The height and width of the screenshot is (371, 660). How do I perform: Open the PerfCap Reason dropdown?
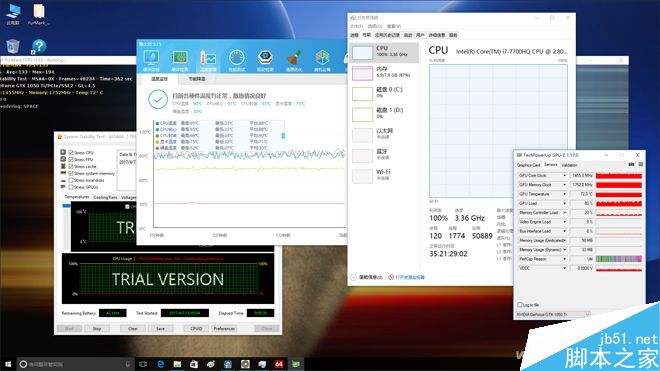pos(564,259)
